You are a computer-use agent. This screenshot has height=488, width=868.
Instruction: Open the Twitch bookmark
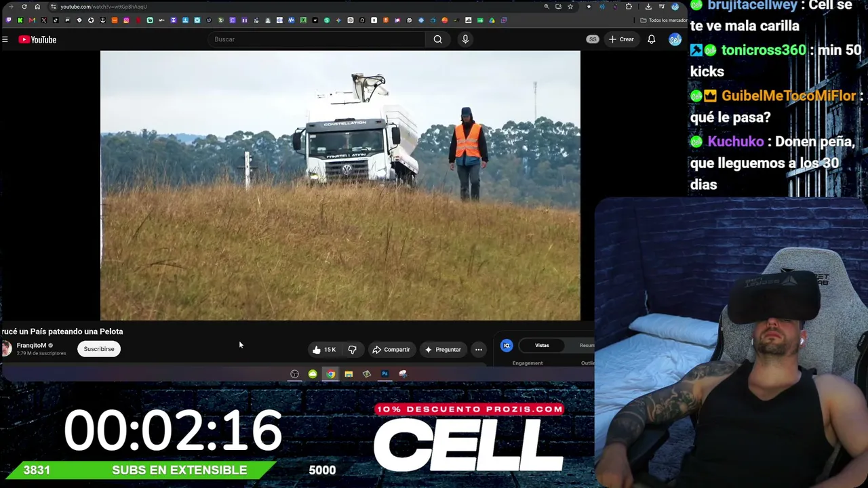[x=8, y=20]
